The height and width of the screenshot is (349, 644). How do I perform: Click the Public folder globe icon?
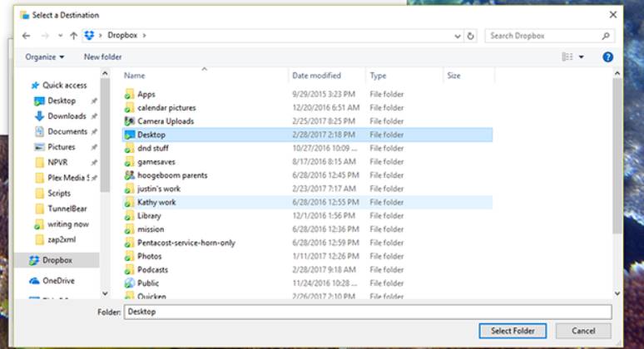129,283
